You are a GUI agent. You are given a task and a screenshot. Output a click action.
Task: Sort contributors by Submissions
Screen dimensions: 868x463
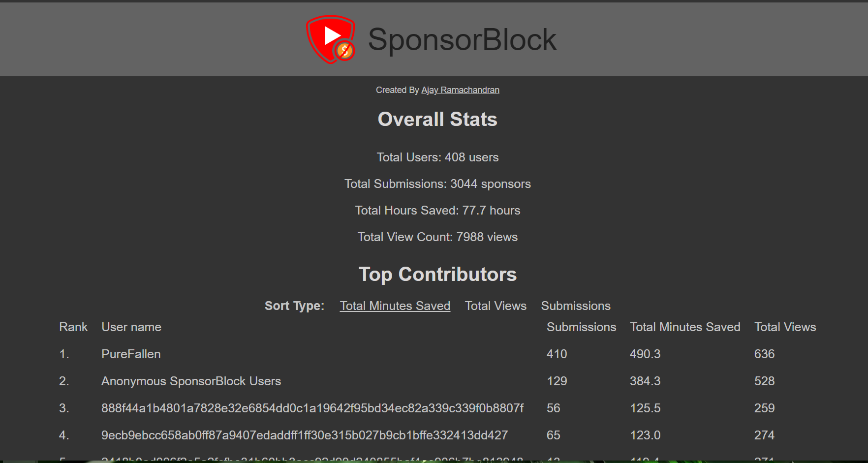tap(576, 306)
